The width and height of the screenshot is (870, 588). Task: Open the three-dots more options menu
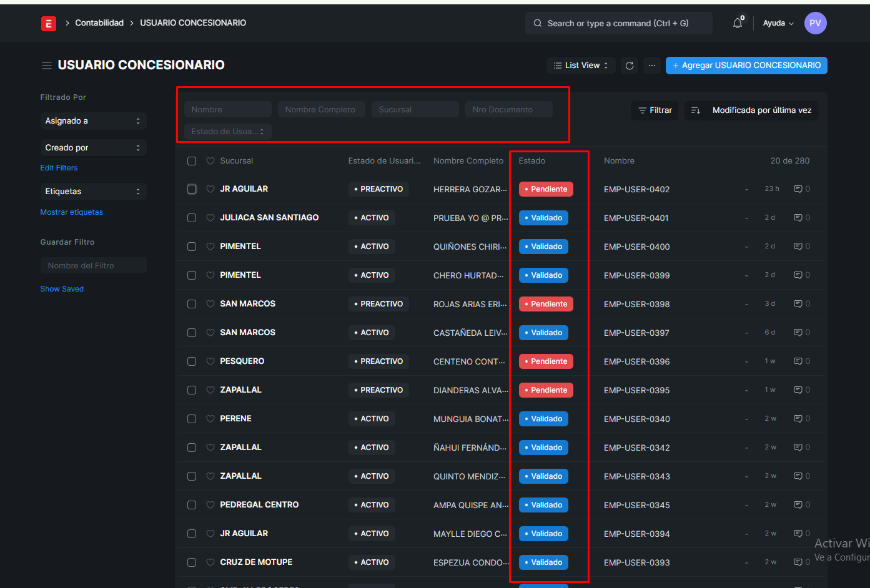pos(652,66)
